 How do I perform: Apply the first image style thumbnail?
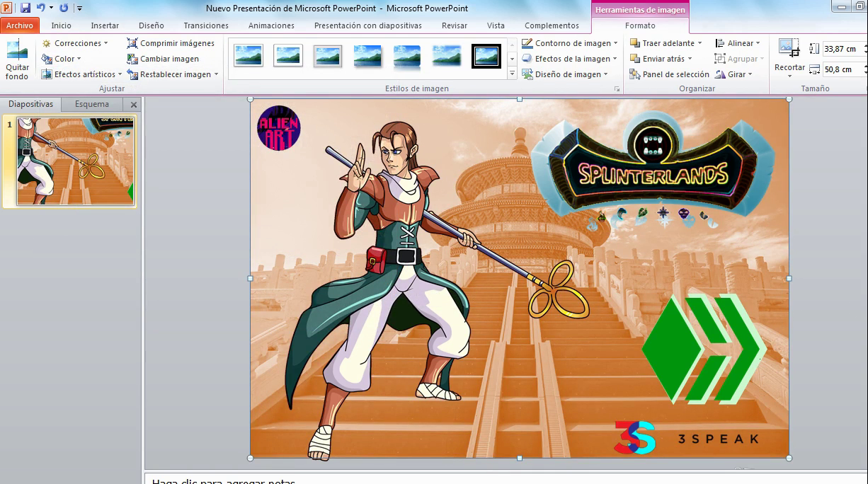pos(249,55)
